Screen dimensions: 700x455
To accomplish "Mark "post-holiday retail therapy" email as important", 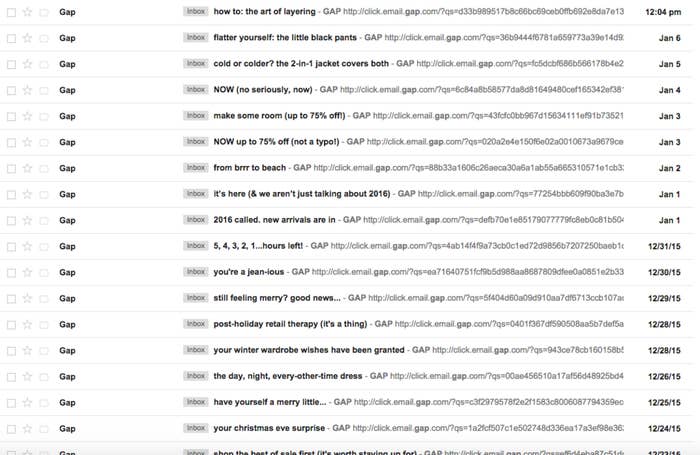I will coord(44,324).
